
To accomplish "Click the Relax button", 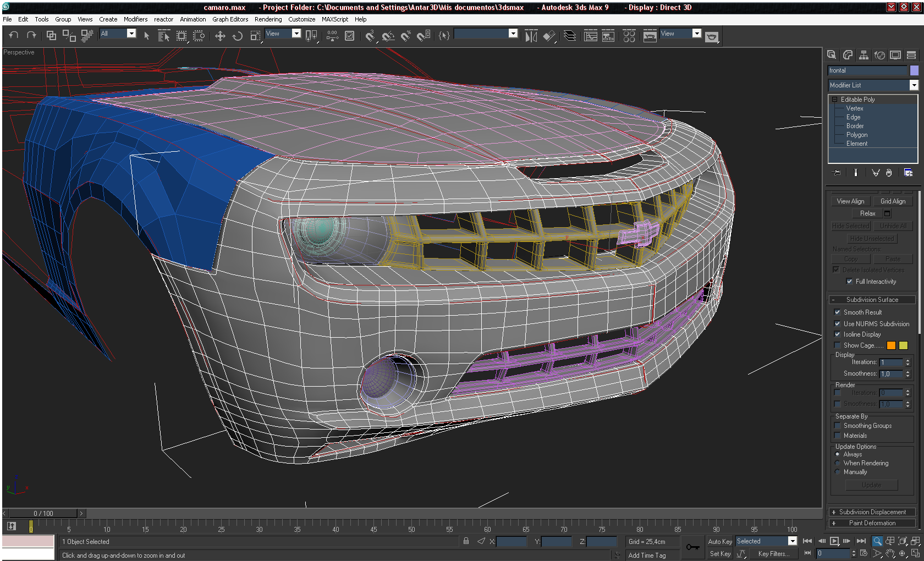I will pyautogui.click(x=867, y=213).
